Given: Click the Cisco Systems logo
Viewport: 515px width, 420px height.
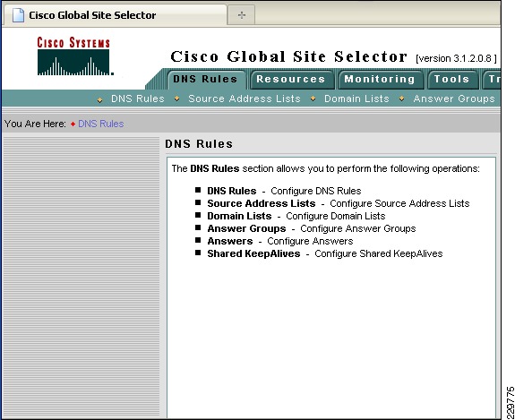Looking at the screenshot, I should click(x=75, y=56).
